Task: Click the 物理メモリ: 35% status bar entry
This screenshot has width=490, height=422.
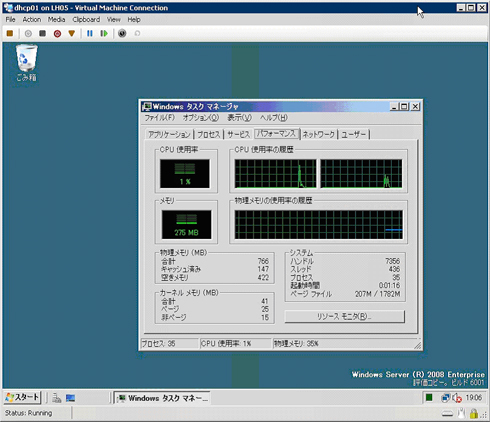Action: [x=296, y=344]
